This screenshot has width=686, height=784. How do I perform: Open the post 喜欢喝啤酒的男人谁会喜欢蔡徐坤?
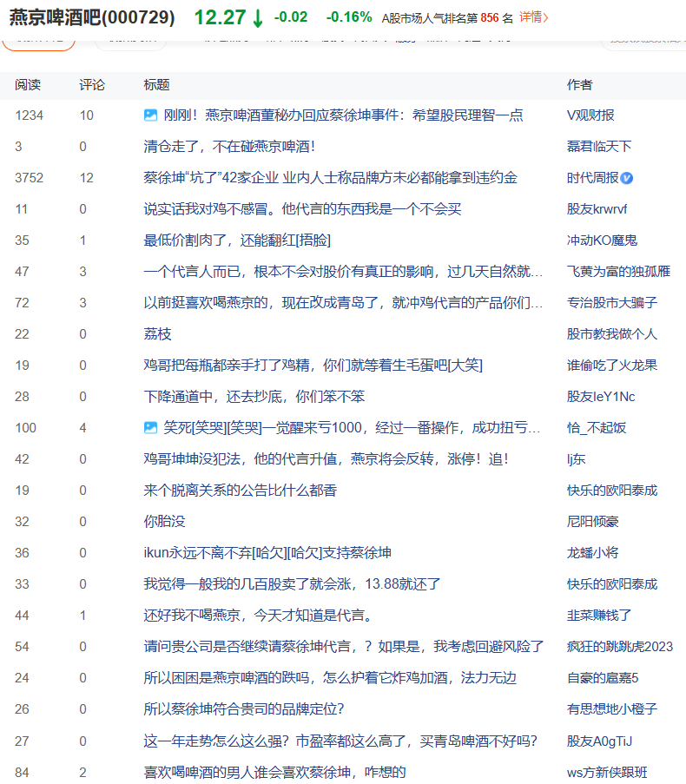point(274,773)
